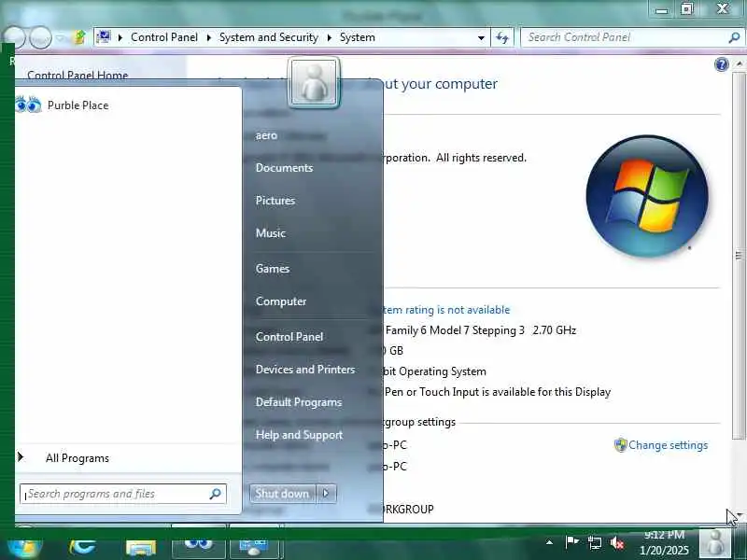This screenshot has width=747, height=560.
Task: Click the scroll down arrow in System window
Action: (739, 515)
